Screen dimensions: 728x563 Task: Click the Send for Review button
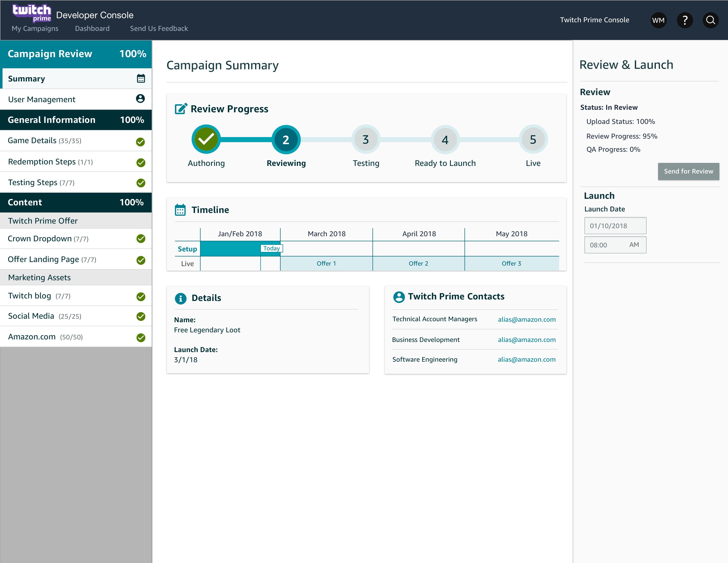click(688, 171)
